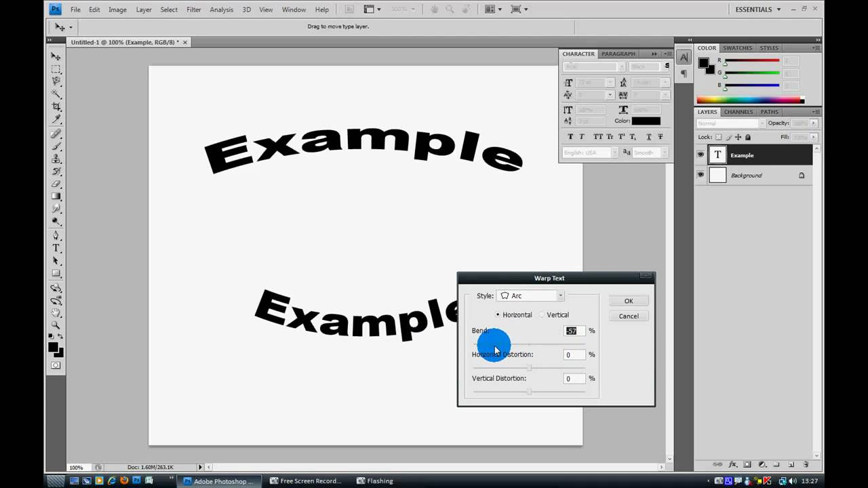The height and width of the screenshot is (488, 868).
Task: Open the layer blend mode dropdown
Action: [x=731, y=123]
